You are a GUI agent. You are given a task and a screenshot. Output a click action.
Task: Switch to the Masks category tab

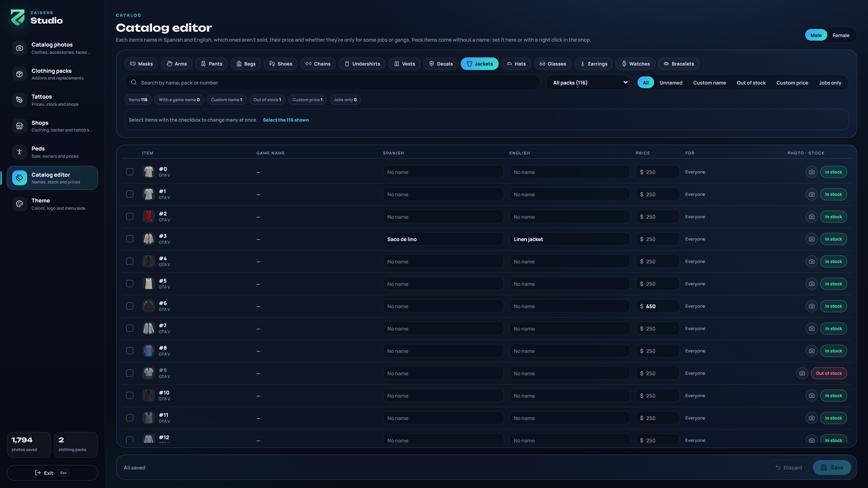click(x=141, y=64)
